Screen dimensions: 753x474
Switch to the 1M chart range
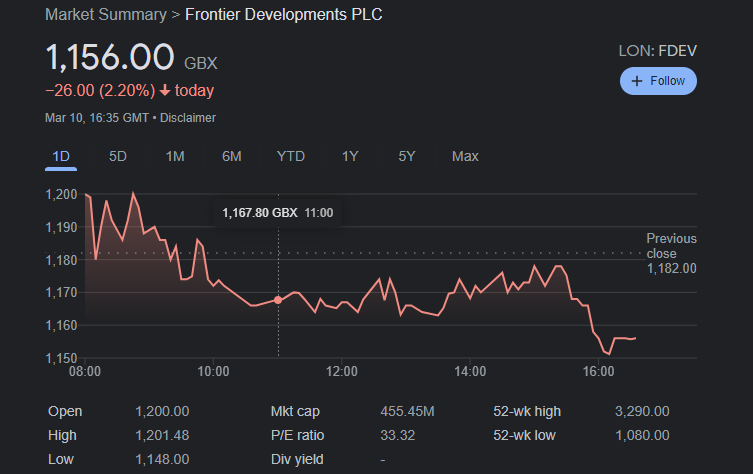(175, 157)
